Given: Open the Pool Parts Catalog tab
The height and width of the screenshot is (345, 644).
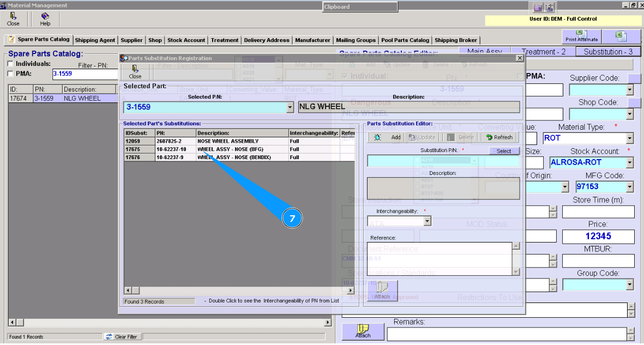Looking at the screenshot, I should tap(405, 40).
